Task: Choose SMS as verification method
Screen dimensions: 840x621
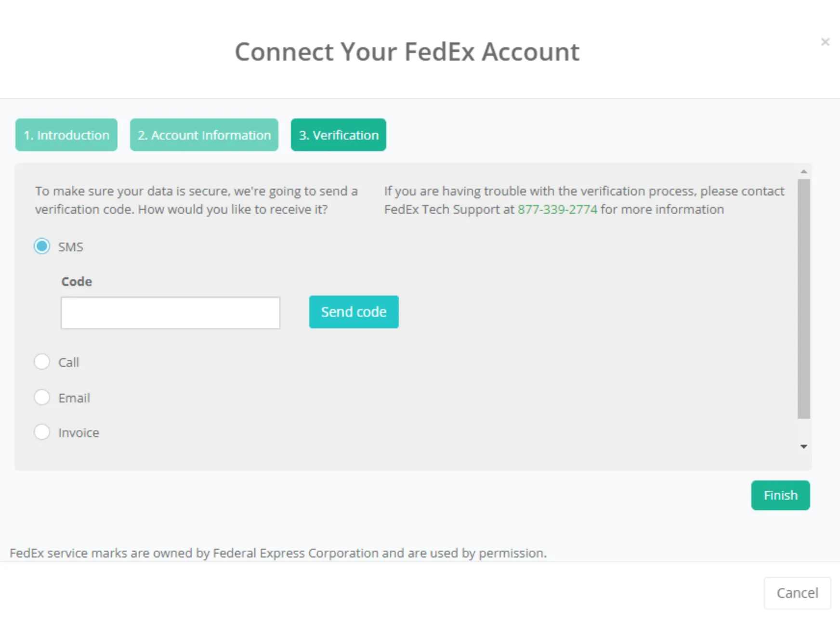Action: [42, 246]
